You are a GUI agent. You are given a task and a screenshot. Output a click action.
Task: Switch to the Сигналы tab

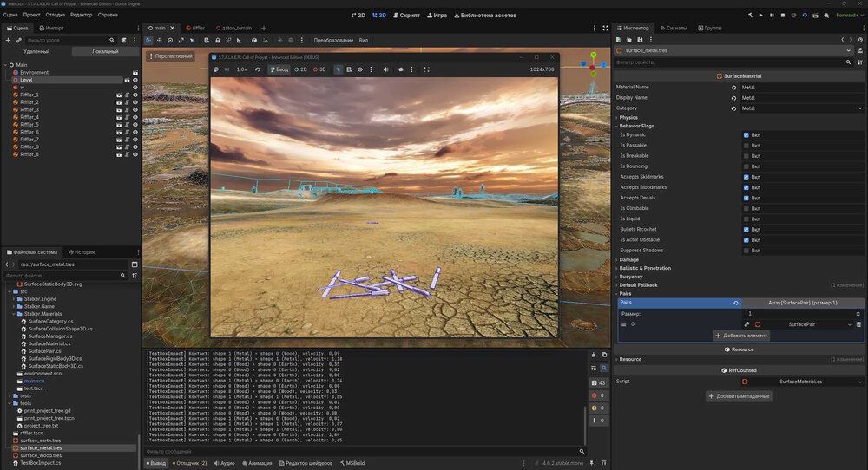click(674, 29)
